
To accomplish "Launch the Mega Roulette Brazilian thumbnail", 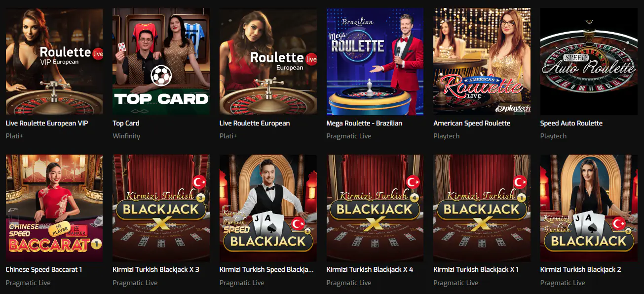I will (375, 61).
